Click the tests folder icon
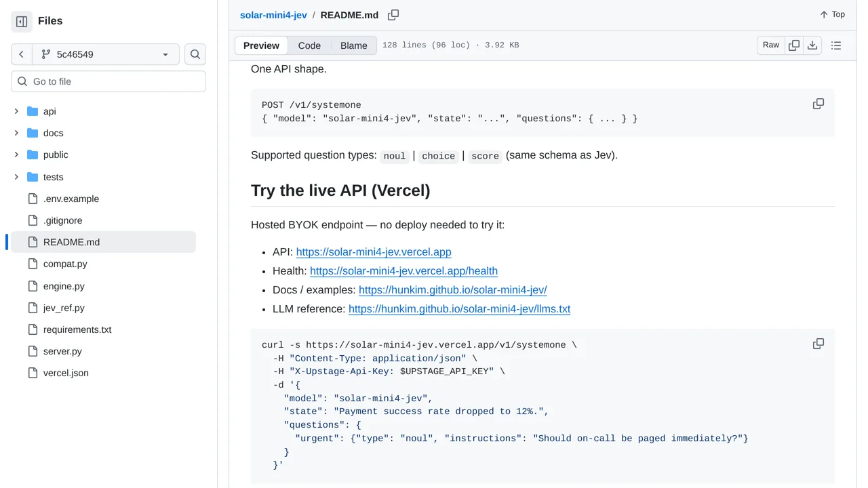The height and width of the screenshot is (488, 868). pyautogui.click(x=33, y=177)
